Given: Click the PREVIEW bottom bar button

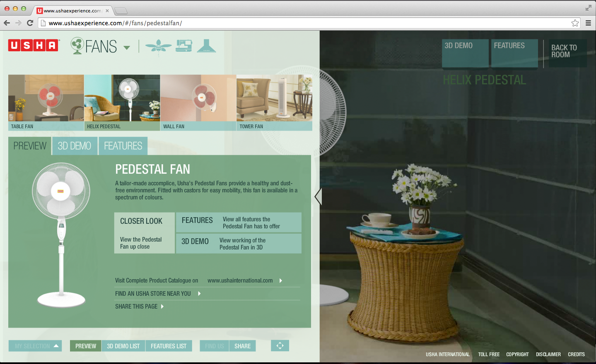Looking at the screenshot, I should point(86,346).
